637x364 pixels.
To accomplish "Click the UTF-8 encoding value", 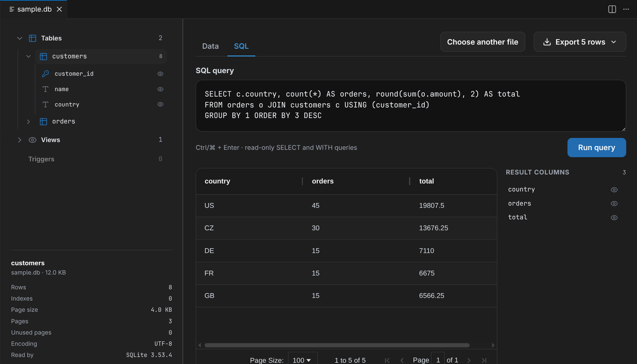I will click(x=163, y=344).
